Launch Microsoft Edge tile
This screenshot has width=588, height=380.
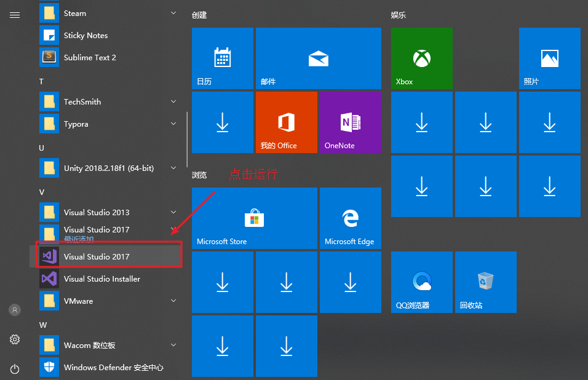point(350,218)
